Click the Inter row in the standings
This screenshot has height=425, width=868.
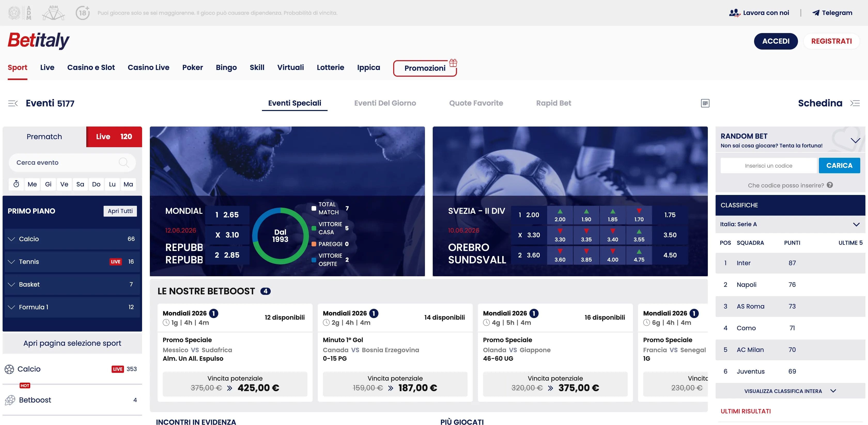tap(790, 263)
